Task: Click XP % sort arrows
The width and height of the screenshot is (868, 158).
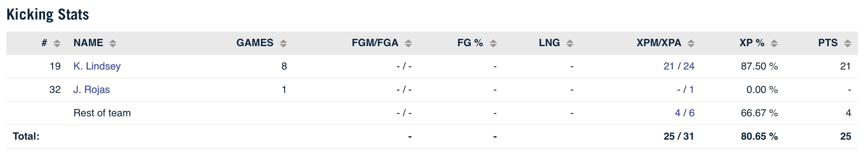Action: pos(774,43)
